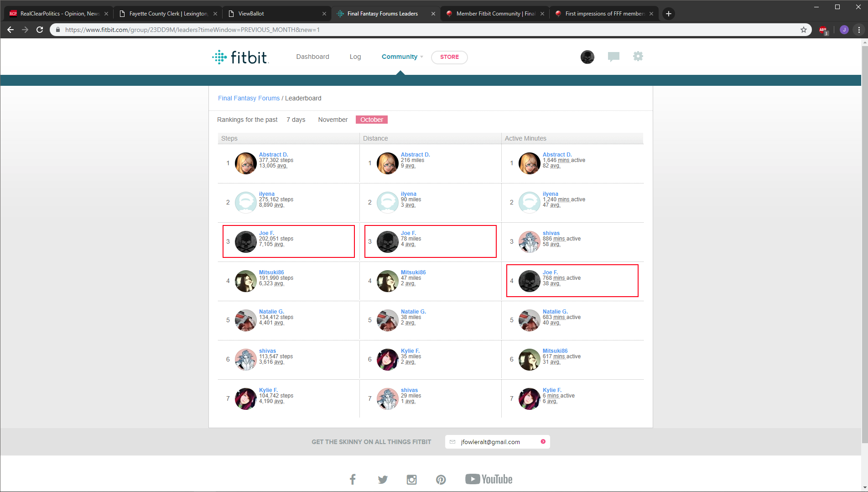
Task: Click Natalie G. avatar in Distance column
Action: (x=387, y=320)
